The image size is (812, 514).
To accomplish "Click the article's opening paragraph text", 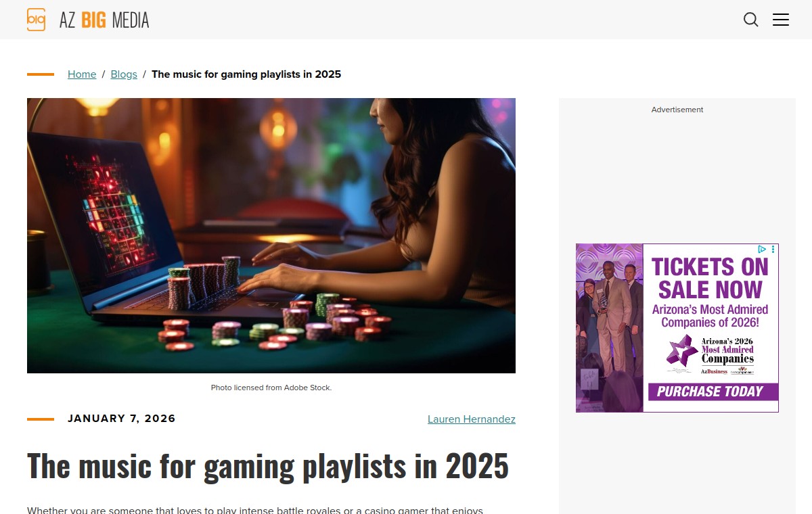I will 255,509.
